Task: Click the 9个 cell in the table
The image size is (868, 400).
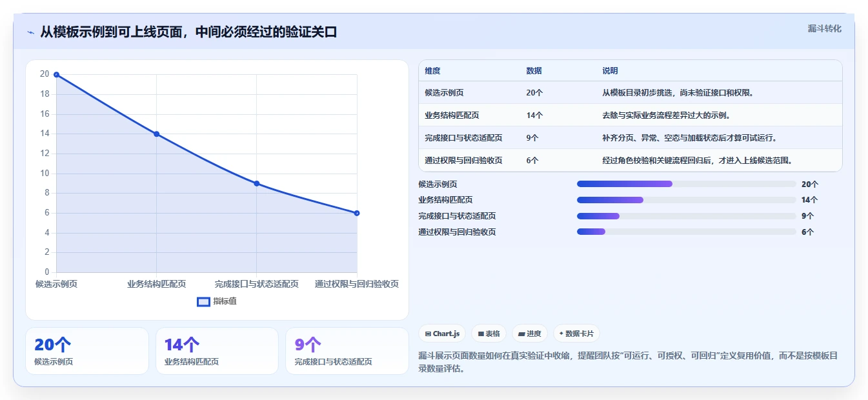Action: click(532, 138)
